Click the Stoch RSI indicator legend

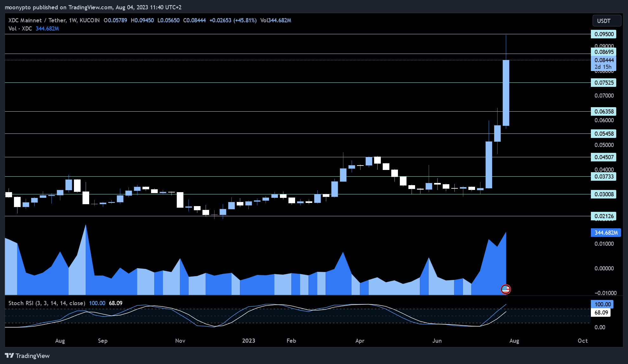point(47,303)
